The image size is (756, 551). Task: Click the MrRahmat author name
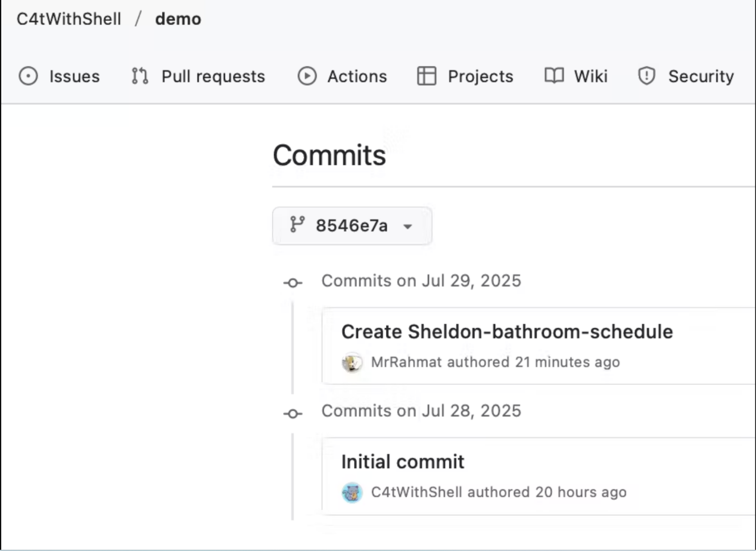[x=406, y=362]
